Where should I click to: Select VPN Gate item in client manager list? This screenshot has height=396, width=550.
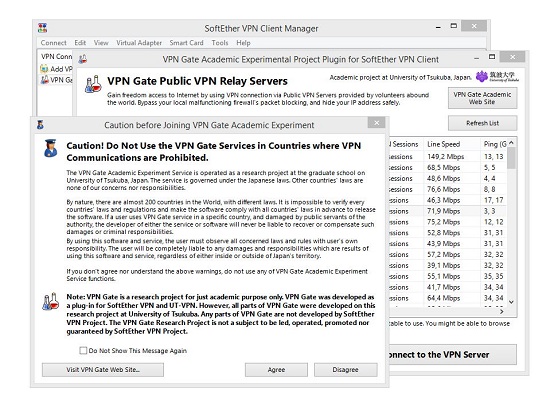pyautogui.click(x=56, y=80)
